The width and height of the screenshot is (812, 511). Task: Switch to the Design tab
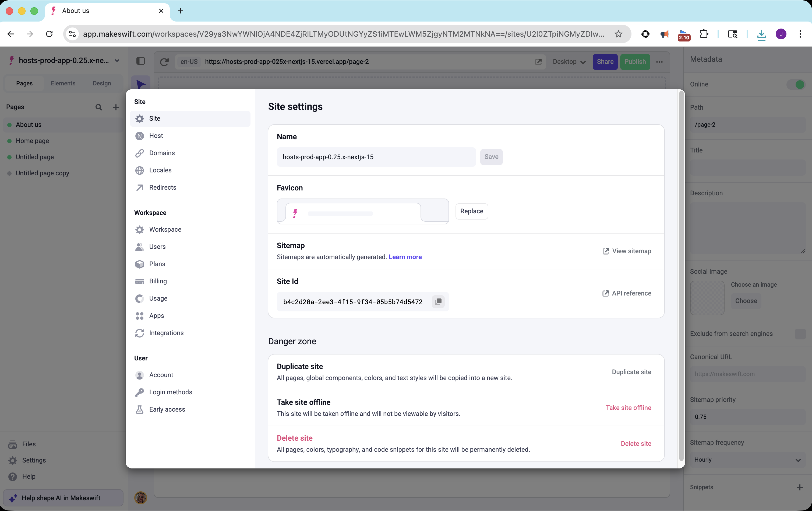(101, 83)
